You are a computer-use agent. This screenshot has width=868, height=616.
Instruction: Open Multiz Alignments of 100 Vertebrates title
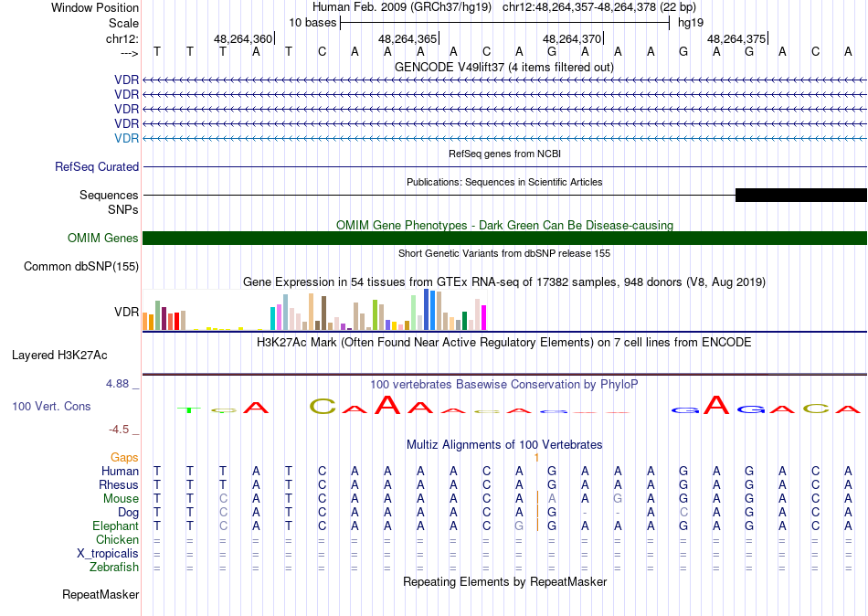click(504, 444)
